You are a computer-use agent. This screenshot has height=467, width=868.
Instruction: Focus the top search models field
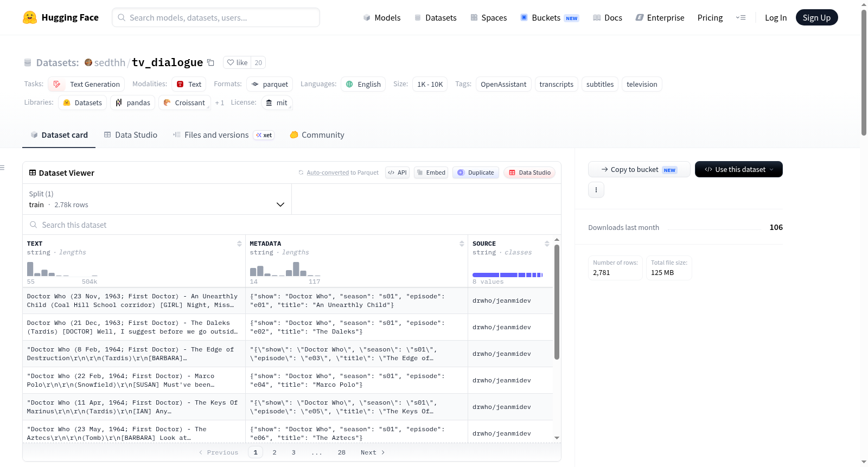coord(216,17)
